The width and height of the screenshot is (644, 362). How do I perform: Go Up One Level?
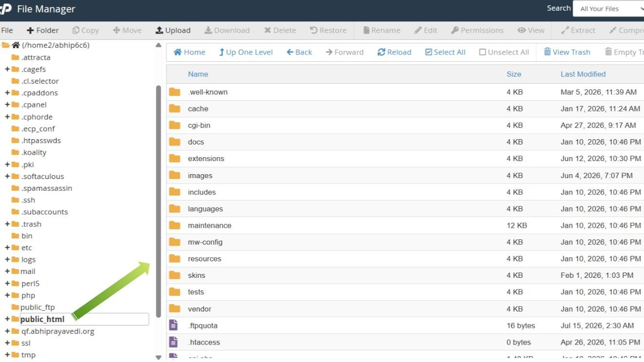tap(246, 52)
